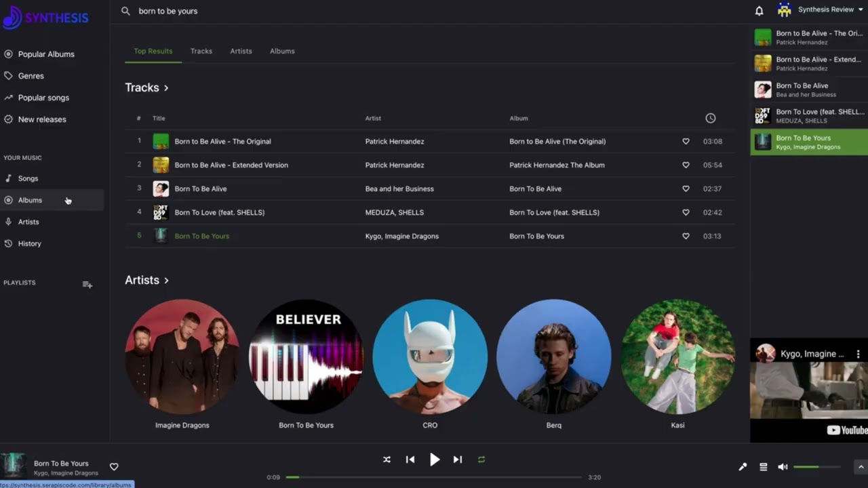Like Born To Be Yours track row
The width and height of the screenshot is (868, 488).
[x=686, y=237]
